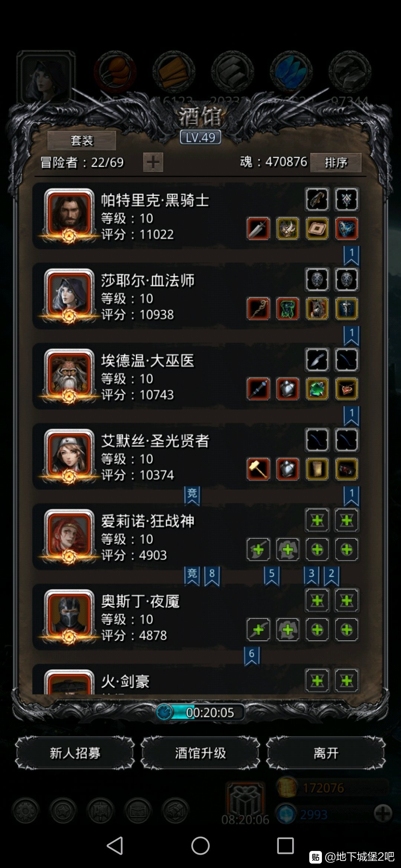Viewport: 401px width, 868px height.
Task: Click the 酒馆升级 button
Action: coord(200,753)
